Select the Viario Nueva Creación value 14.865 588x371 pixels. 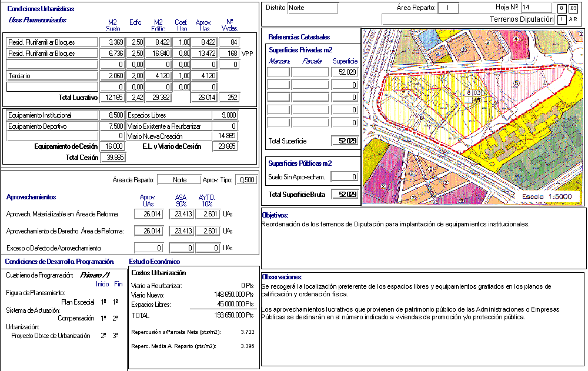click(225, 136)
